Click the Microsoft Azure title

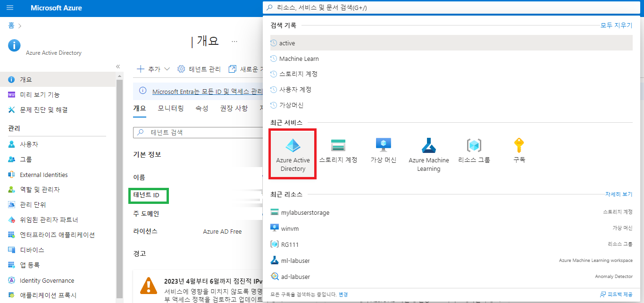coord(56,8)
